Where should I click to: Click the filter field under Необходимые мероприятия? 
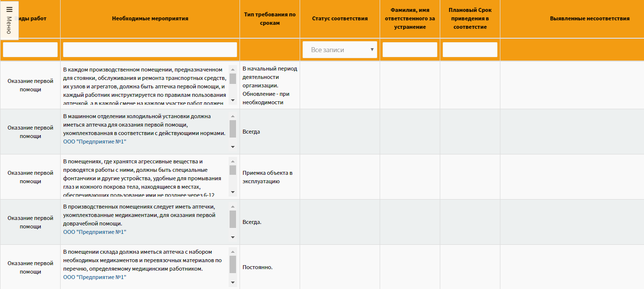tap(150, 50)
